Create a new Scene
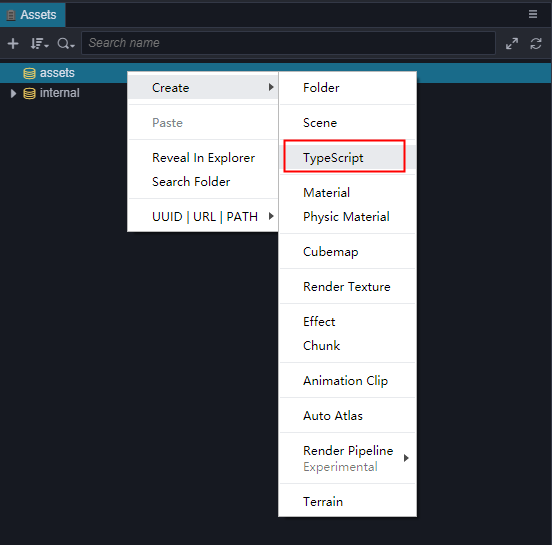 (347, 123)
